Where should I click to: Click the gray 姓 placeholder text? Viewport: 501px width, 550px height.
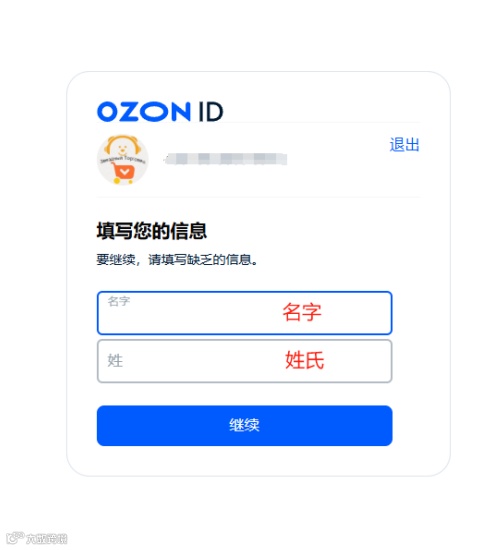(x=115, y=361)
